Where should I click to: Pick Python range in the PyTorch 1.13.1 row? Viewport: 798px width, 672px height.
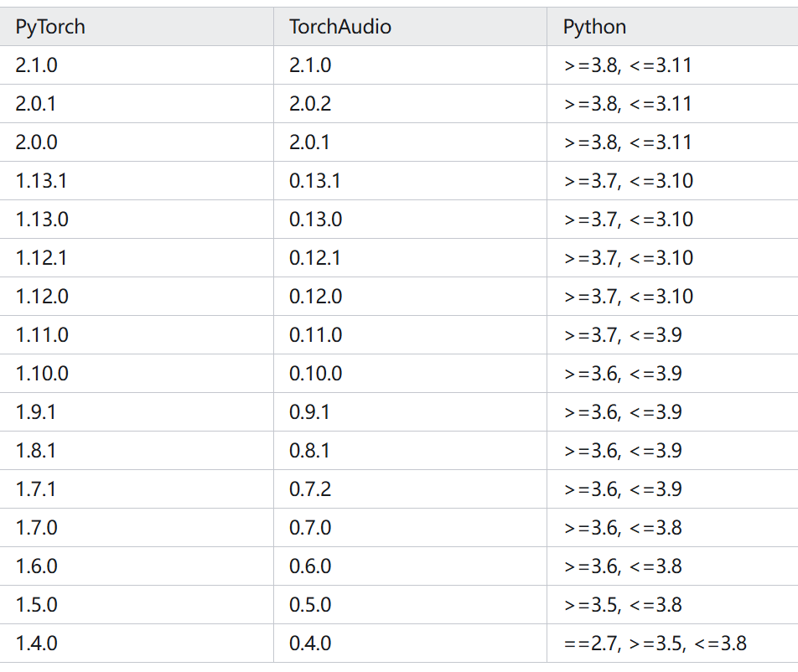[672, 181]
